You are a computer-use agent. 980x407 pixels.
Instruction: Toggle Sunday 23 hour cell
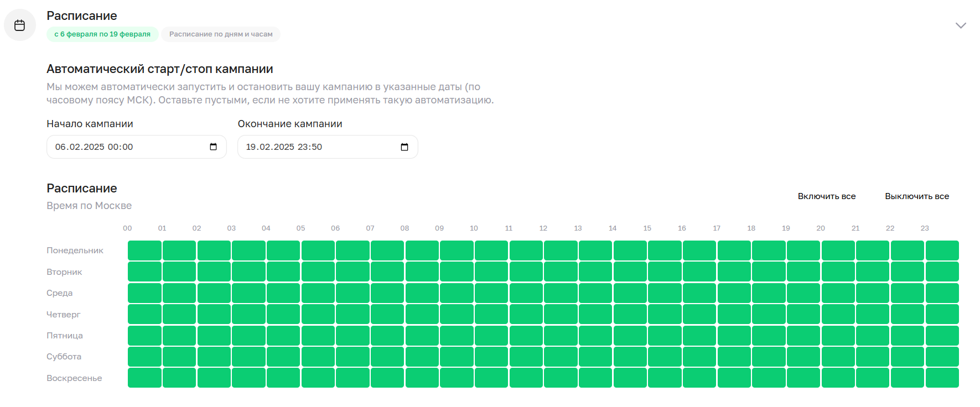942,378
